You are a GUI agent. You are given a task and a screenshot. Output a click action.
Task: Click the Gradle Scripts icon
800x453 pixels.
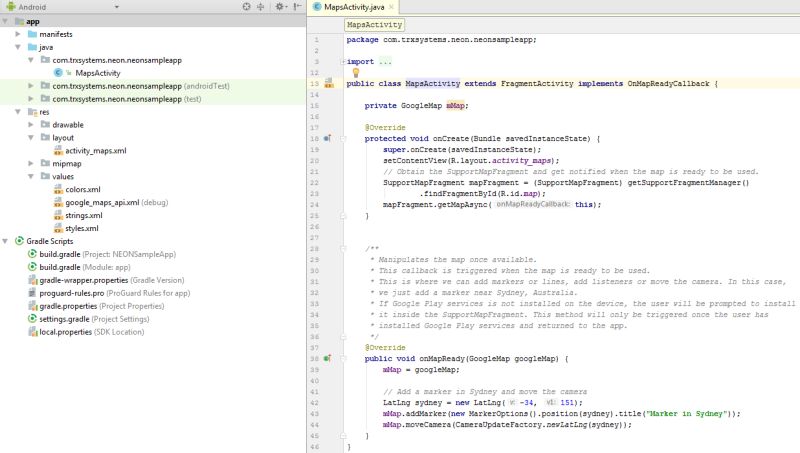click(19, 241)
